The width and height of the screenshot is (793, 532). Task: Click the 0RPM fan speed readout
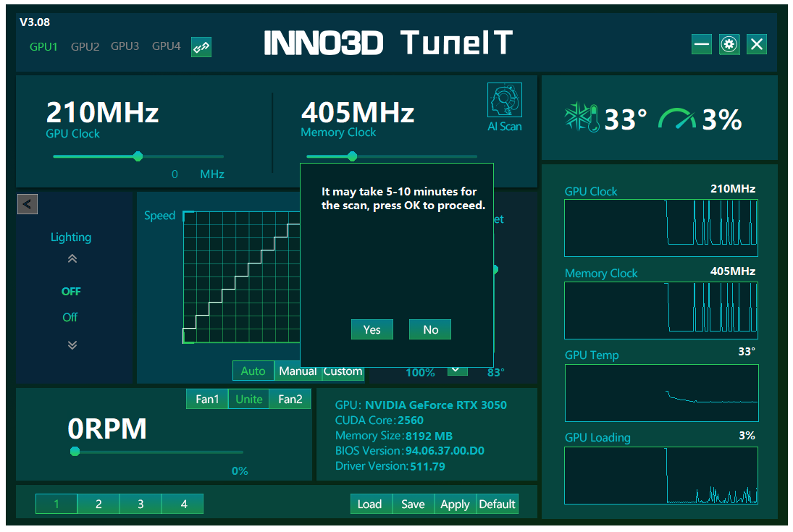coord(107,428)
